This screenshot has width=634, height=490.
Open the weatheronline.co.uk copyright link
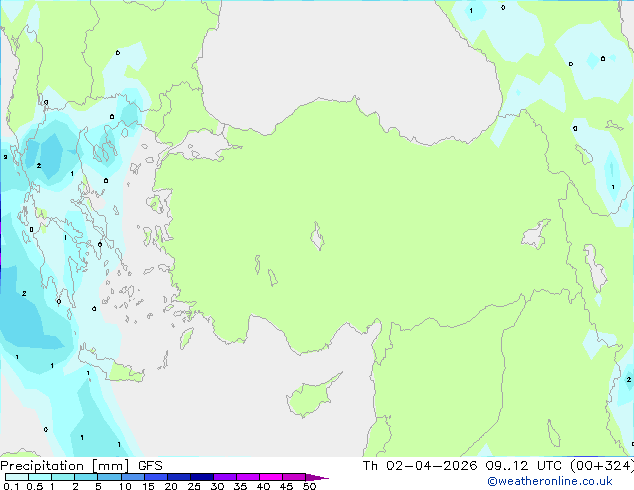click(550, 481)
